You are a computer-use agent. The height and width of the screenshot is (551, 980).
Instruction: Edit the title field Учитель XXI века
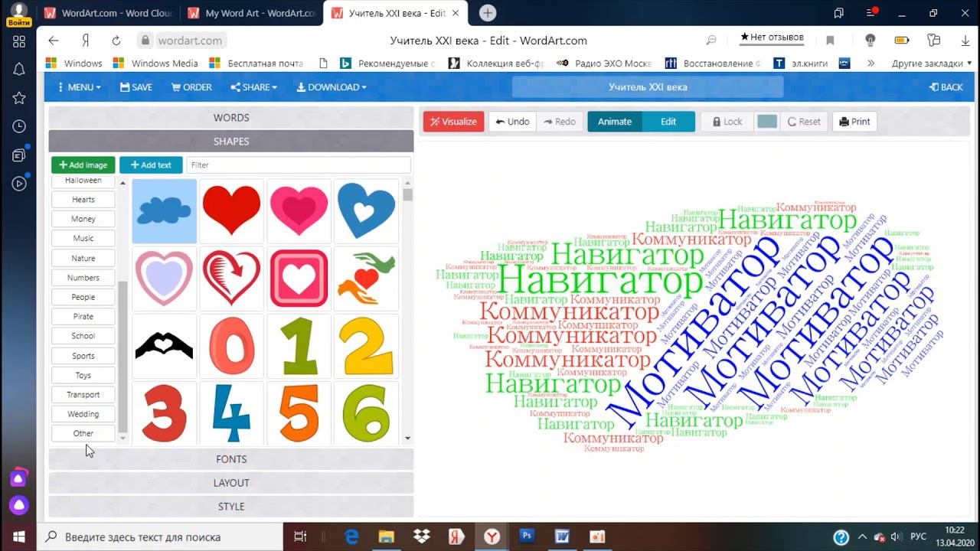[648, 87]
